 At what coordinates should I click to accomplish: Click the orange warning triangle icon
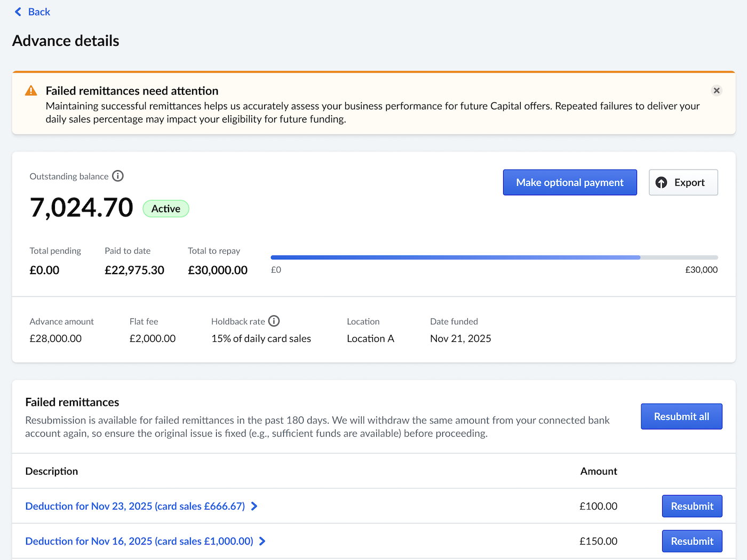point(31,90)
